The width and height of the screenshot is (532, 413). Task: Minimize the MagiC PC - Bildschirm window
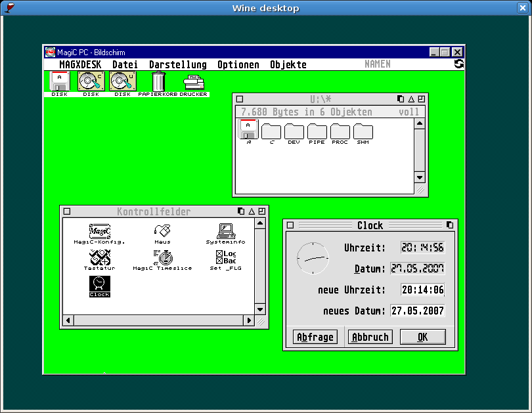[435, 53]
